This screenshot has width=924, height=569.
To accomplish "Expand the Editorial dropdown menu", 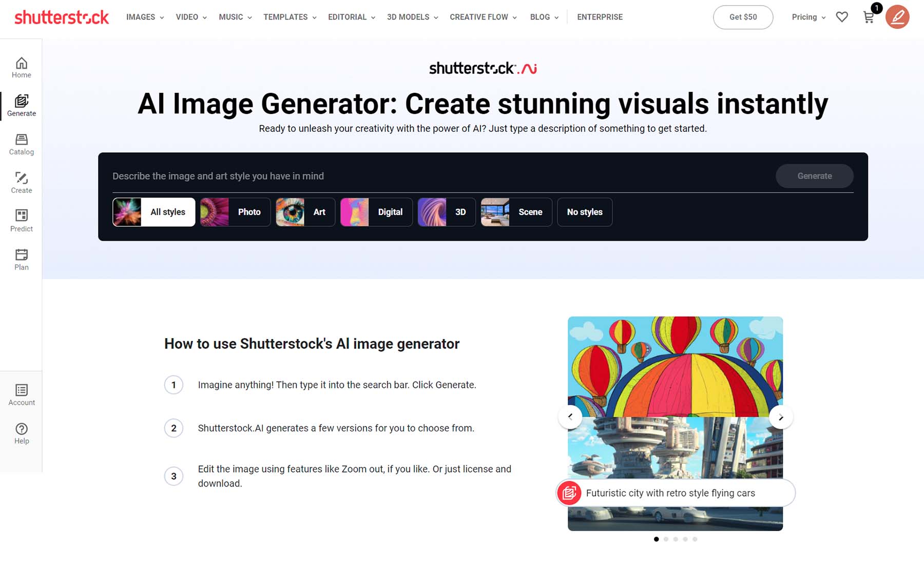I will [x=352, y=17].
